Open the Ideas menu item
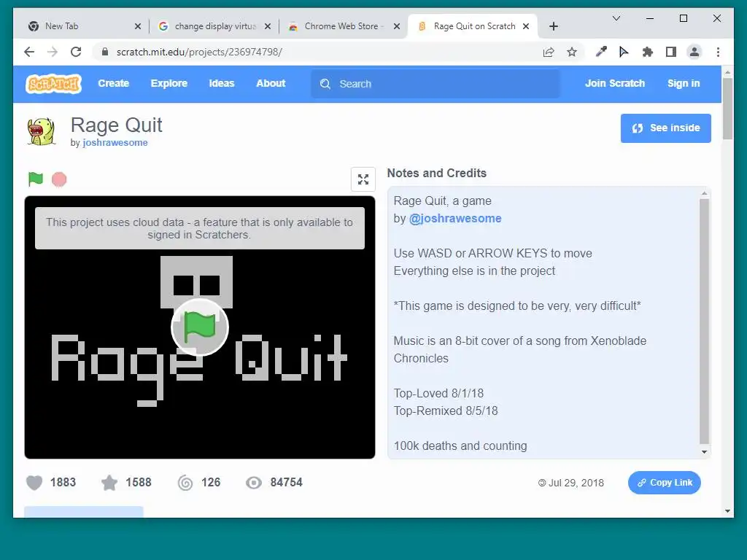This screenshot has height=560, width=747. coord(222,83)
